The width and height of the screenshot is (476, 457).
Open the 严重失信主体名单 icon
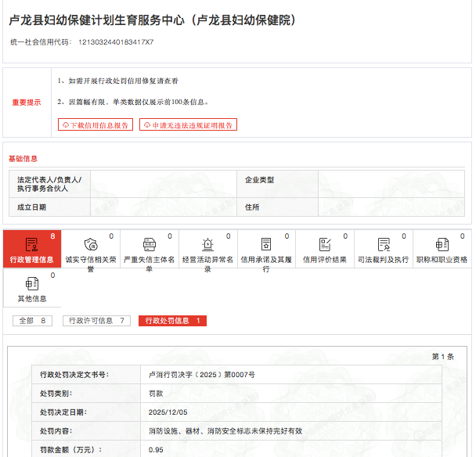[149, 244]
